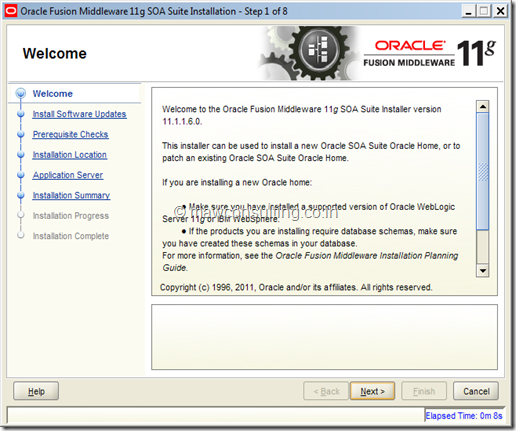Viewport: 516px width, 431px height.
Task: Click the welcome text scrollbar thumb
Action: click(483, 171)
